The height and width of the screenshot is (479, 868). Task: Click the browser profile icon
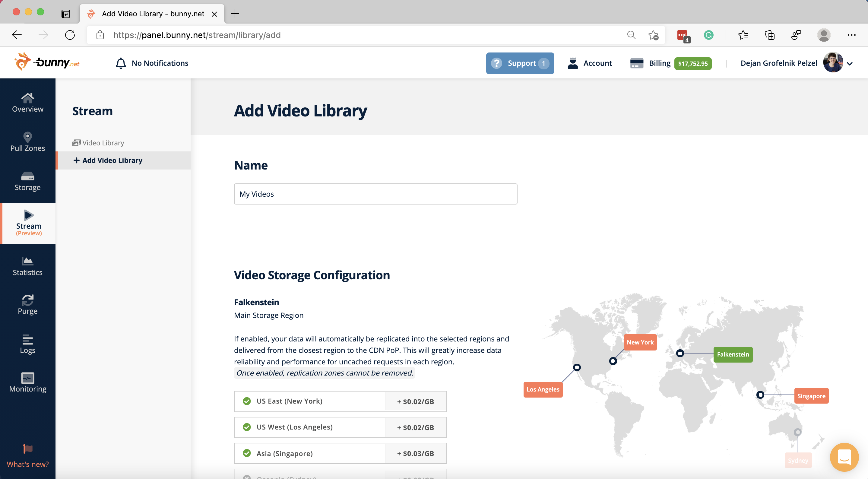[824, 35]
